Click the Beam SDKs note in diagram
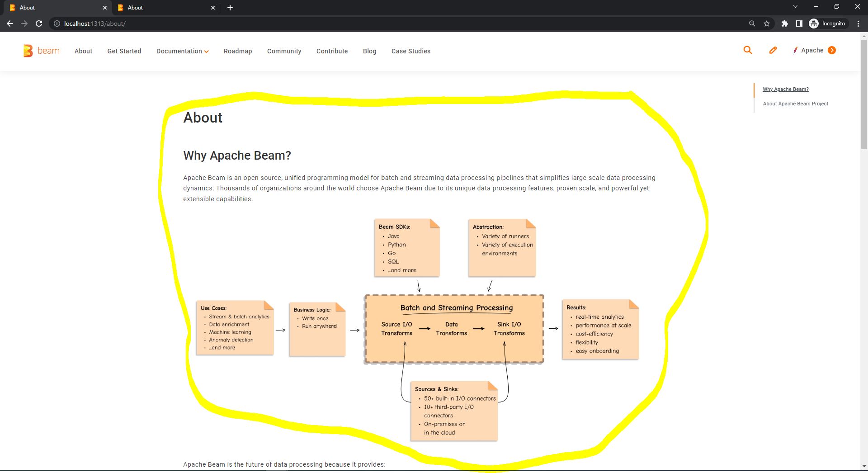Image resolution: width=868 pixels, height=473 pixels. (407, 248)
